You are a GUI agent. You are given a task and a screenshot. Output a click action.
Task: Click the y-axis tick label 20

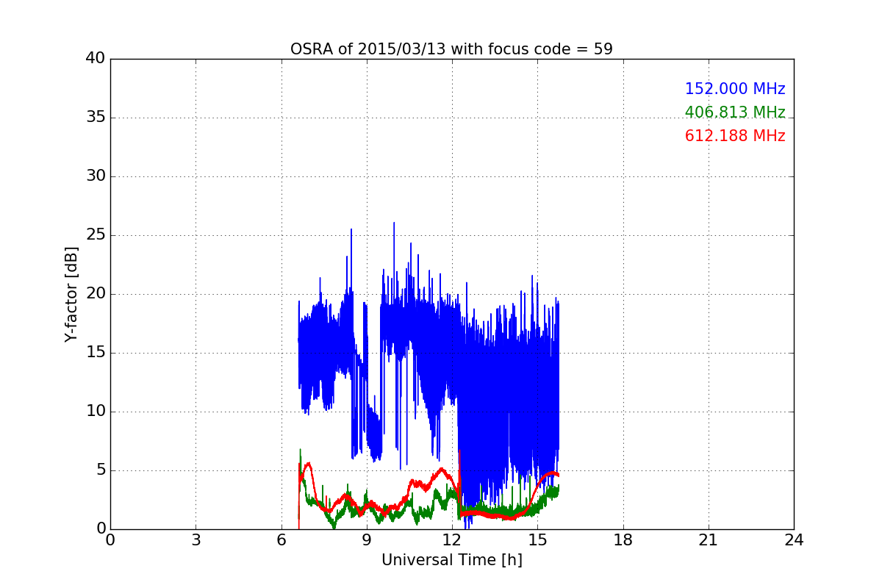coord(96,294)
